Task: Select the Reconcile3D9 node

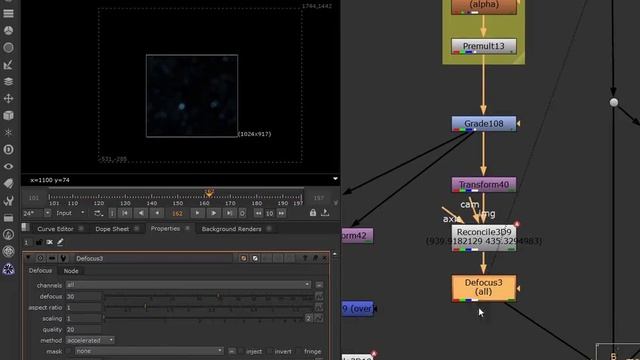Action: point(484,237)
